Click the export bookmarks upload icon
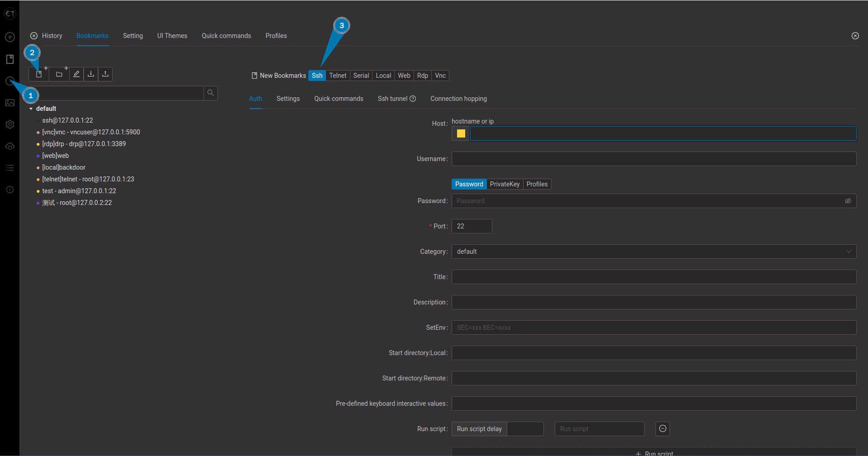The image size is (868, 456). tap(105, 74)
